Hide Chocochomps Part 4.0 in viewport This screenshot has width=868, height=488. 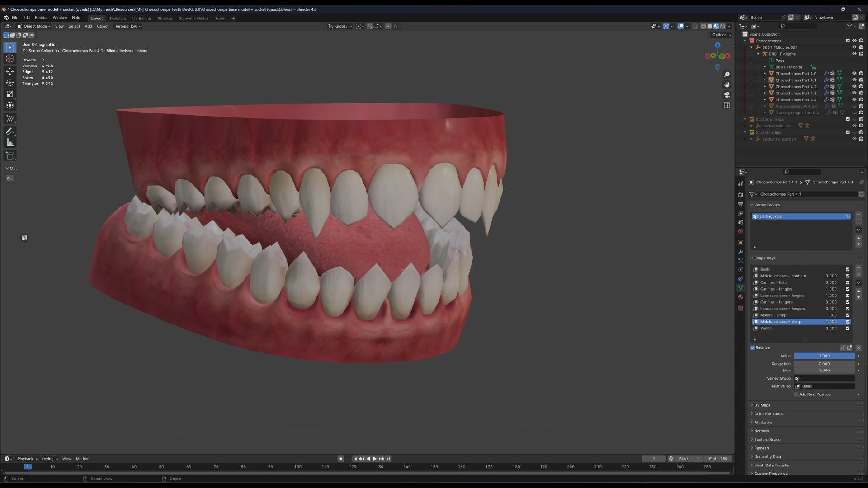854,73
